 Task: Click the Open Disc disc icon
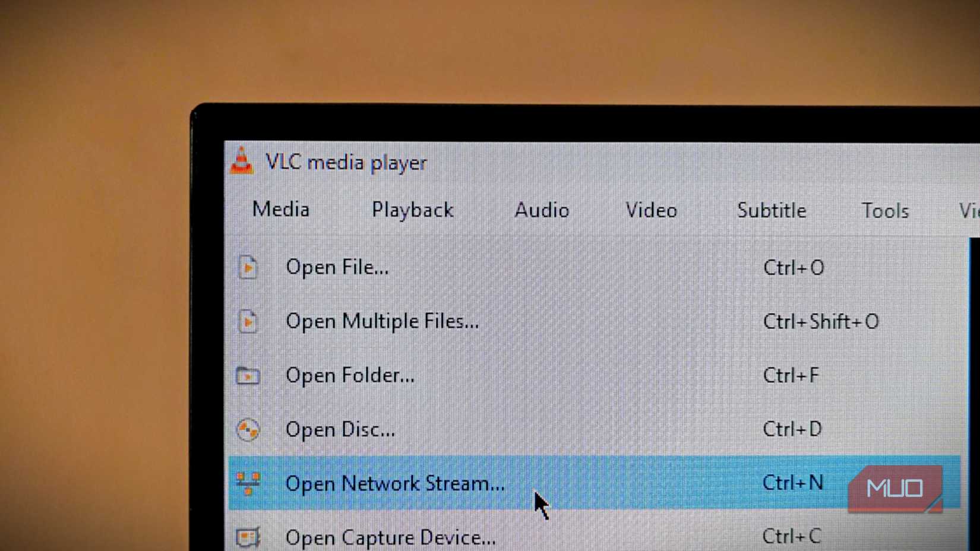point(248,430)
